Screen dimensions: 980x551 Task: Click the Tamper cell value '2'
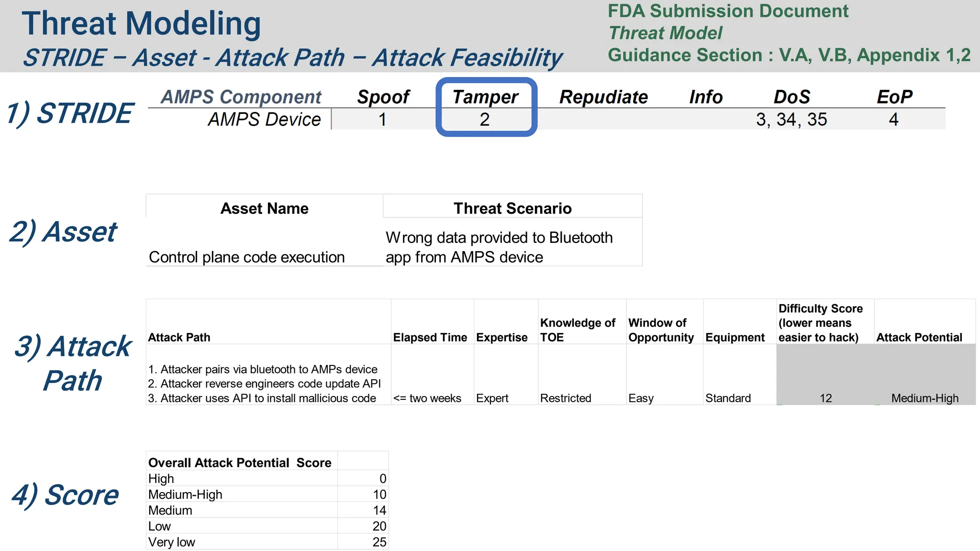tap(485, 120)
